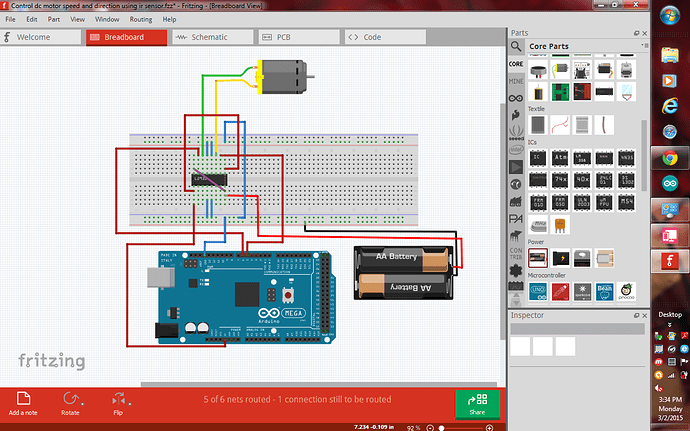Open Internet Explorer on the taskbar
The width and height of the screenshot is (690, 431).
(670, 106)
